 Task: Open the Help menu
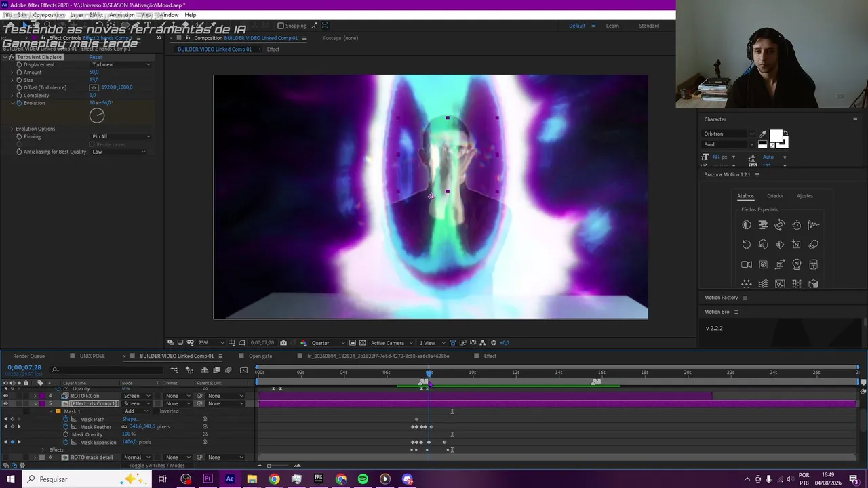pyautogui.click(x=191, y=15)
